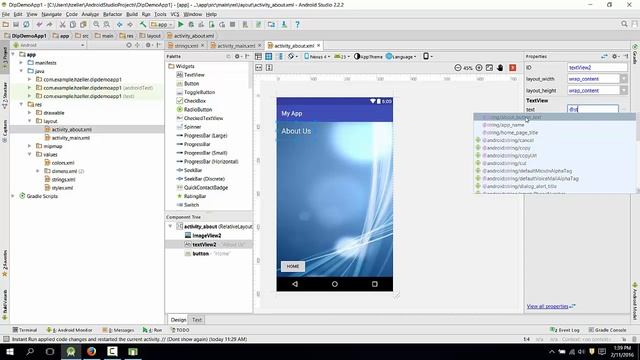Open the API level 23 dropdown

click(x=342, y=57)
